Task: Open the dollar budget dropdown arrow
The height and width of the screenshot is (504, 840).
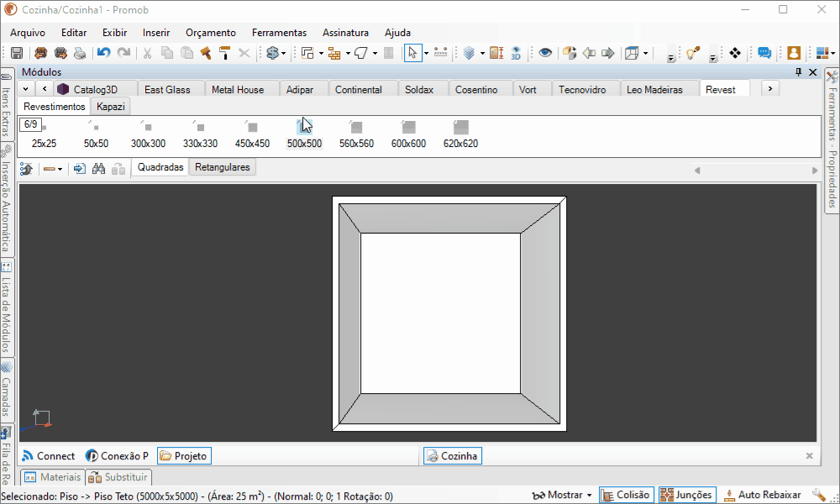Action: tap(283, 53)
